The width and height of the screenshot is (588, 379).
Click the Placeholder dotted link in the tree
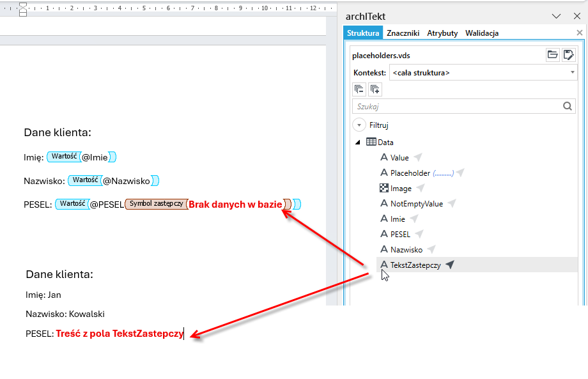[444, 173]
